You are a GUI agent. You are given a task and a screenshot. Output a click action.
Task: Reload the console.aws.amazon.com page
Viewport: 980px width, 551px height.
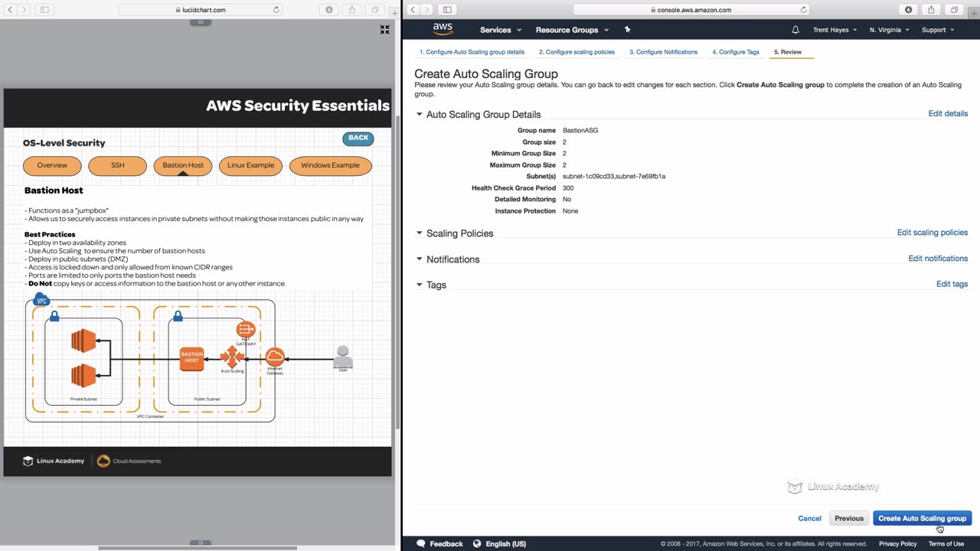[803, 10]
